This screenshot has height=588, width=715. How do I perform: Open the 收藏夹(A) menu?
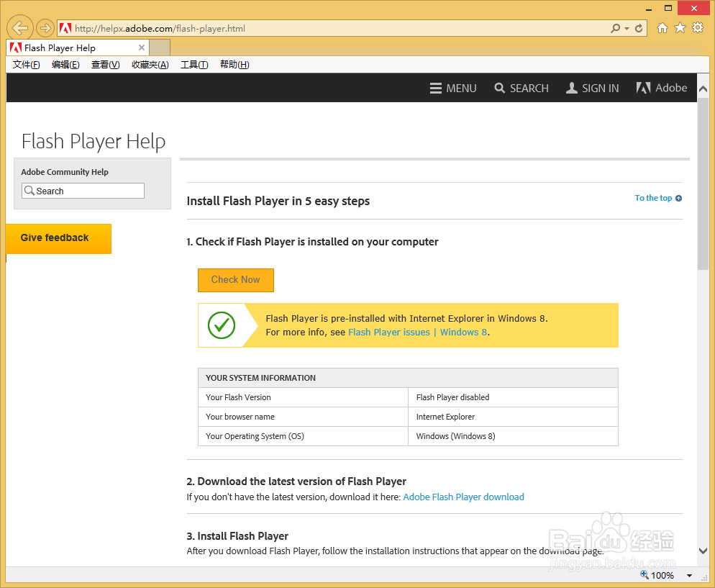pos(150,64)
